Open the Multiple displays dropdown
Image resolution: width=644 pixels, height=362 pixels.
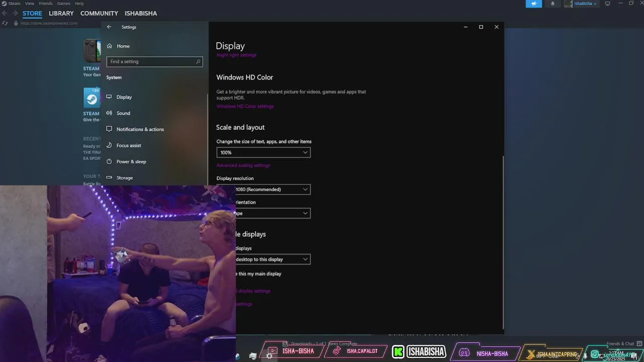point(264,259)
